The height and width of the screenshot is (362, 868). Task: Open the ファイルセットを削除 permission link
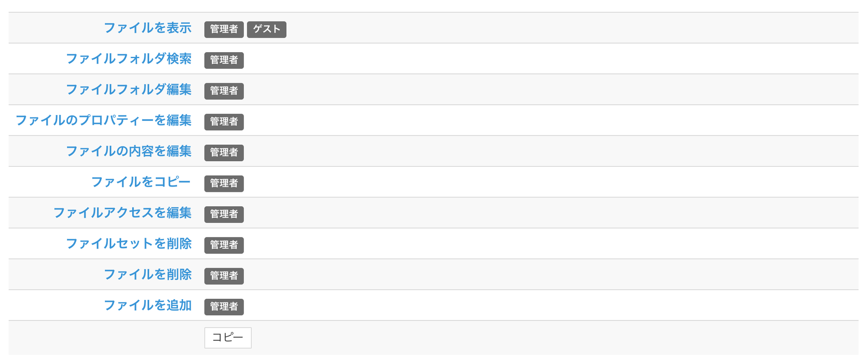tap(129, 244)
